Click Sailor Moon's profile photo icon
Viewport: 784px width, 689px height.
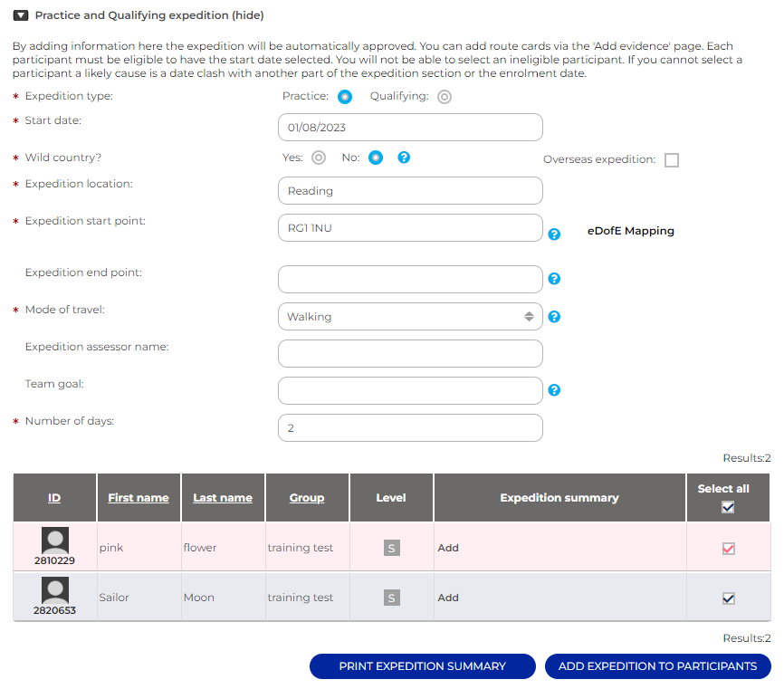coord(54,589)
